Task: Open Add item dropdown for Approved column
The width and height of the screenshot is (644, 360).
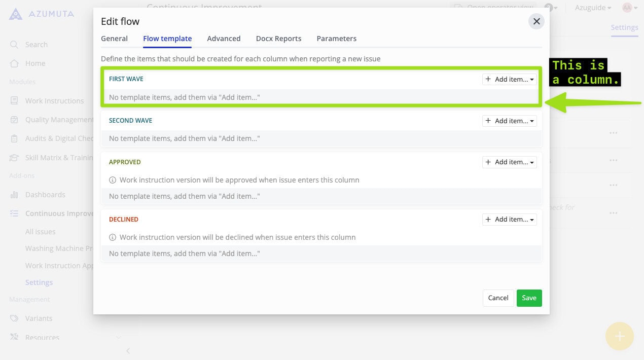Action: point(509,162)
